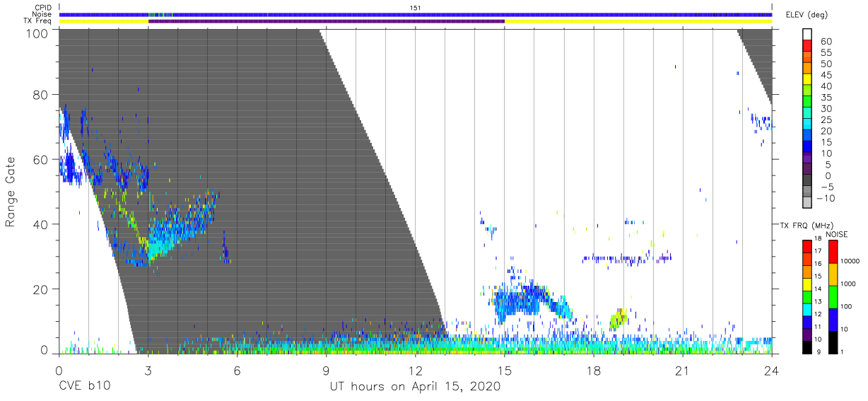Click the 'NOISE' legend title
Viewport: 868px width, 401px height.
pyautogui.click(x=836, y=234)
